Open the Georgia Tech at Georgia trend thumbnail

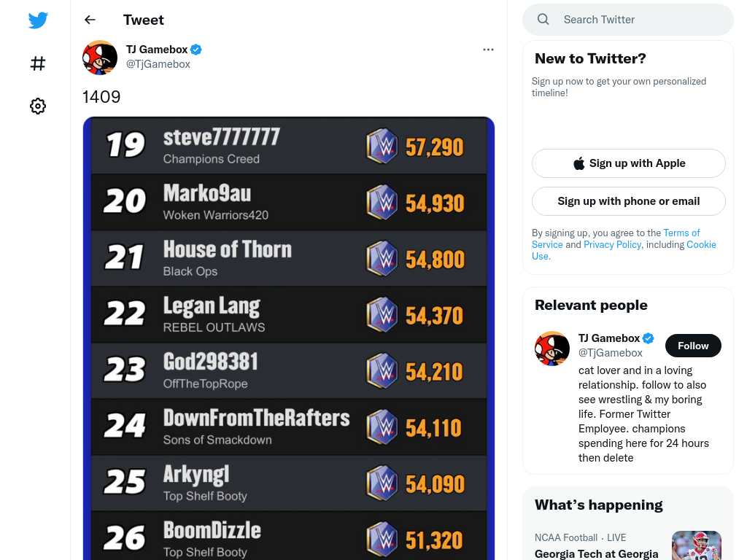point(697,545)
